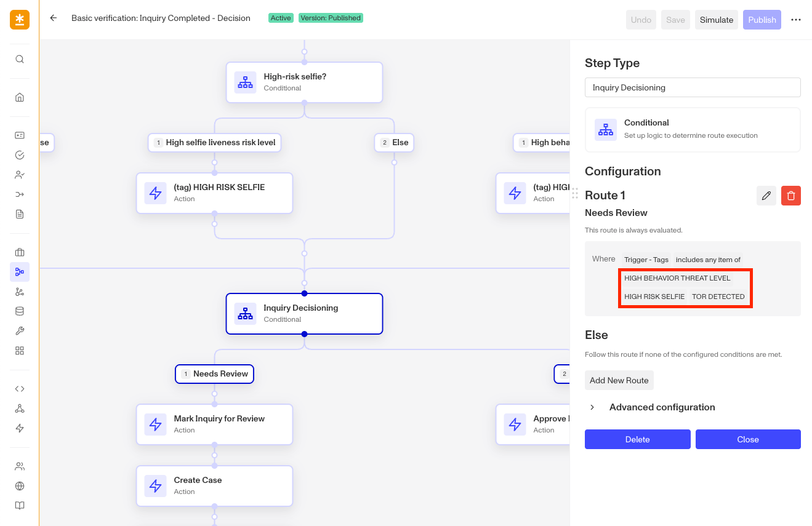Viewport: 812px width, 526px height.
Task: Click Add New Route
Action: pos(619,380)
